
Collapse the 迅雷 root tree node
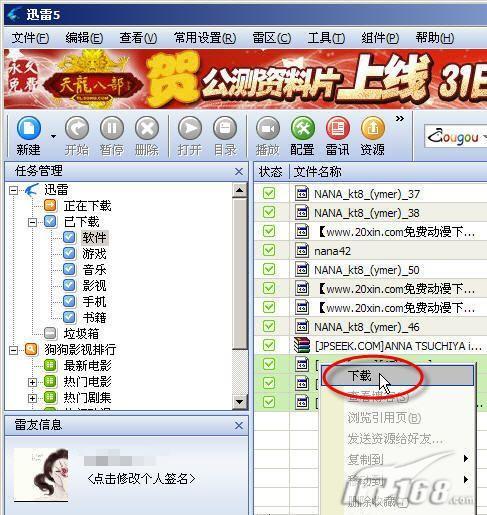tap(13, 190)
